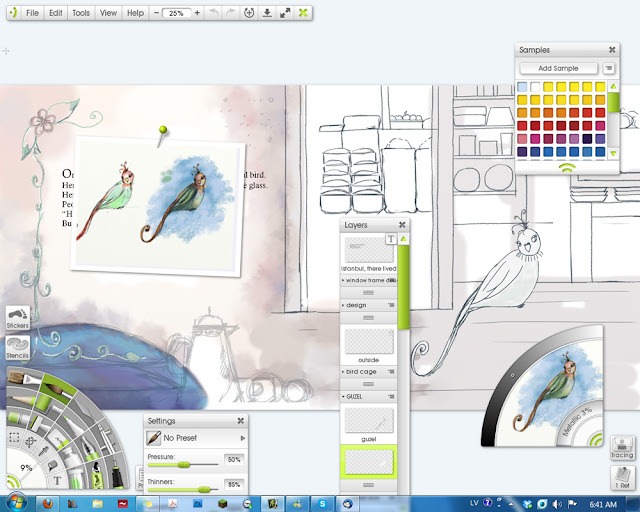Open the File menu
The image size is (640, 512).
click(x=32, y=13)
